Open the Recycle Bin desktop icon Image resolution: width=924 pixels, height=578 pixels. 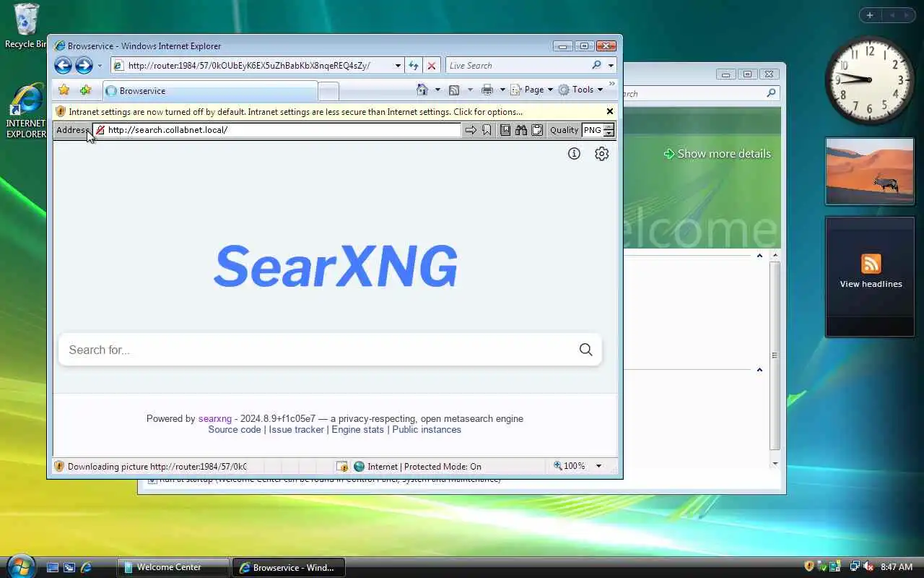point(27,26)
